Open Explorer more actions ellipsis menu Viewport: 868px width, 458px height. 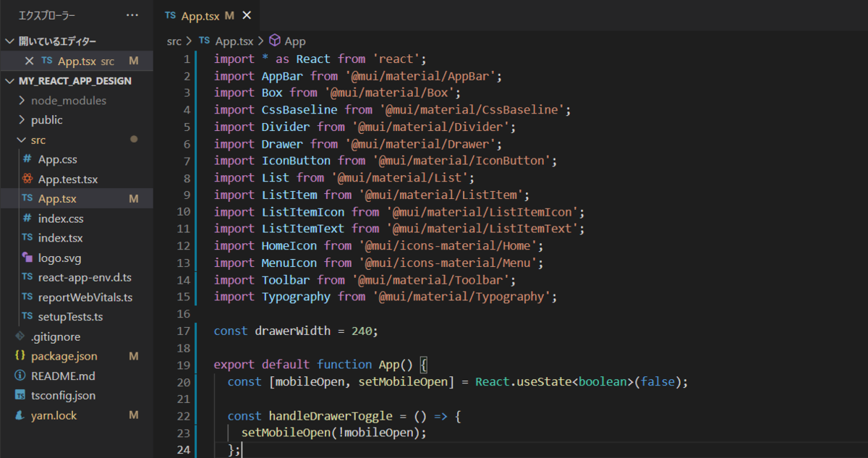point(132,15)
